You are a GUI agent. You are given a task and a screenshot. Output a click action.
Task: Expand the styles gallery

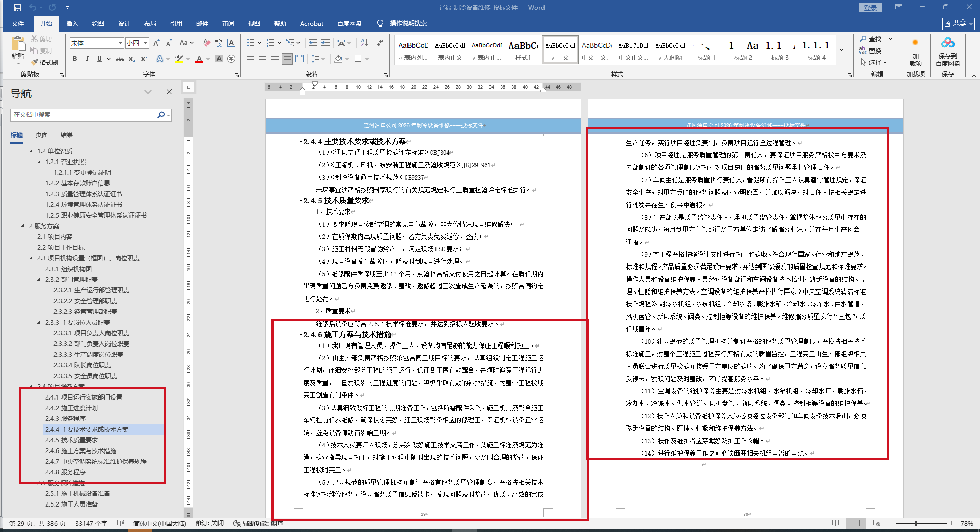pyautogui.click(x=841, y=50)
